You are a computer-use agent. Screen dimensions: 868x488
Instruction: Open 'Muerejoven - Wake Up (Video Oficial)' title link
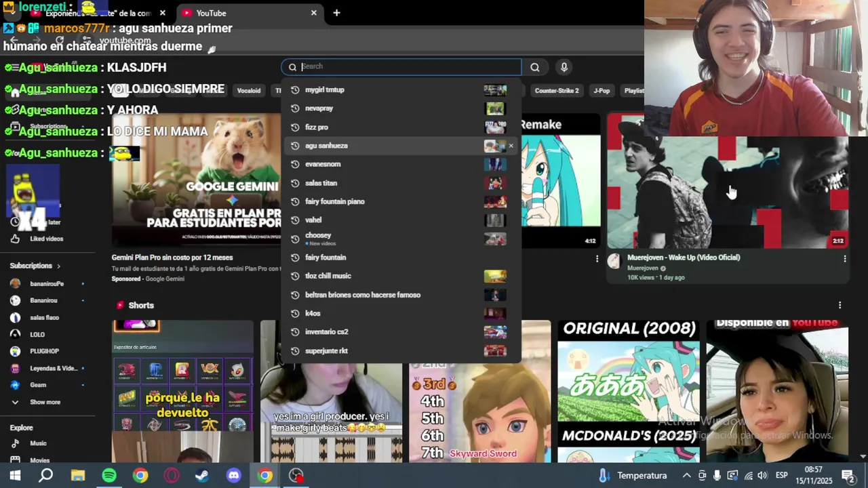coord(684,258)
